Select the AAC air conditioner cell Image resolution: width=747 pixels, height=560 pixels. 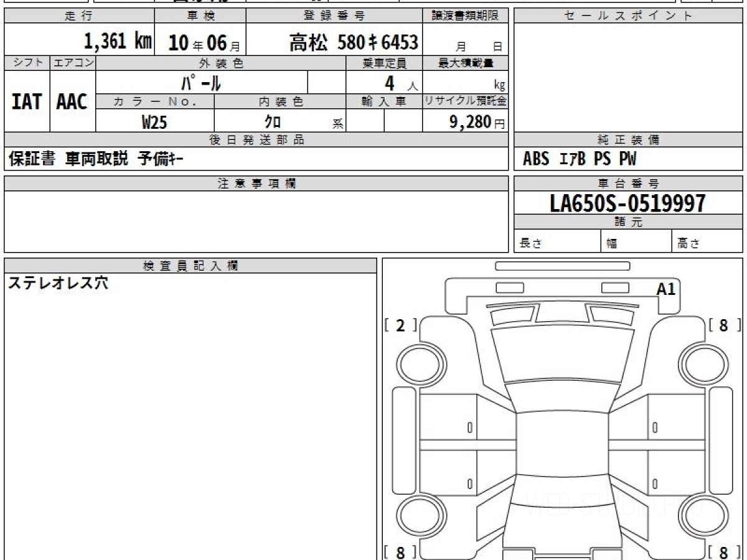pos(72,102)
